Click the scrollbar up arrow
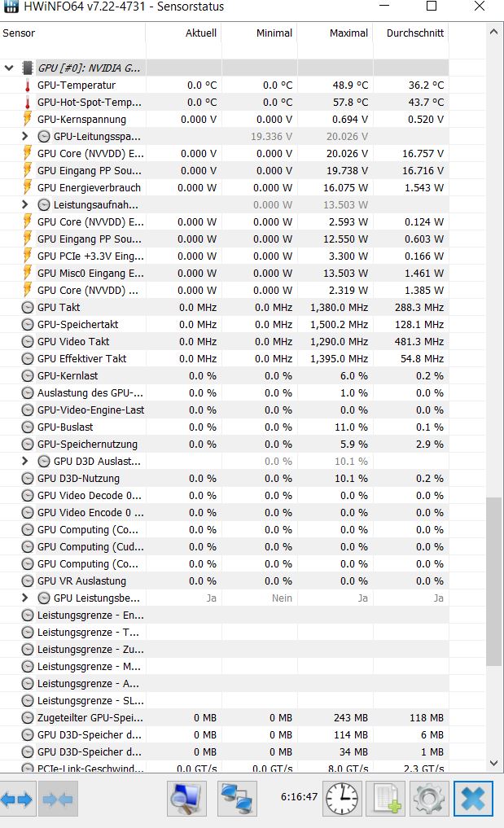 point(494,32)
